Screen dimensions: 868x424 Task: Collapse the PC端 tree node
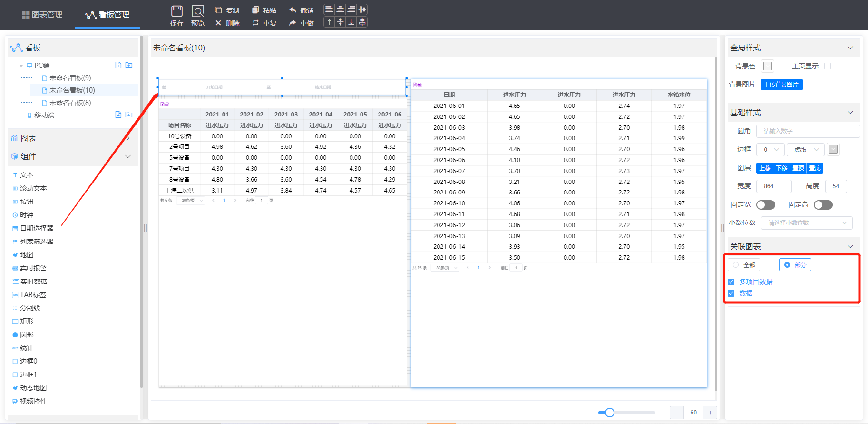[x=21, y=66]
